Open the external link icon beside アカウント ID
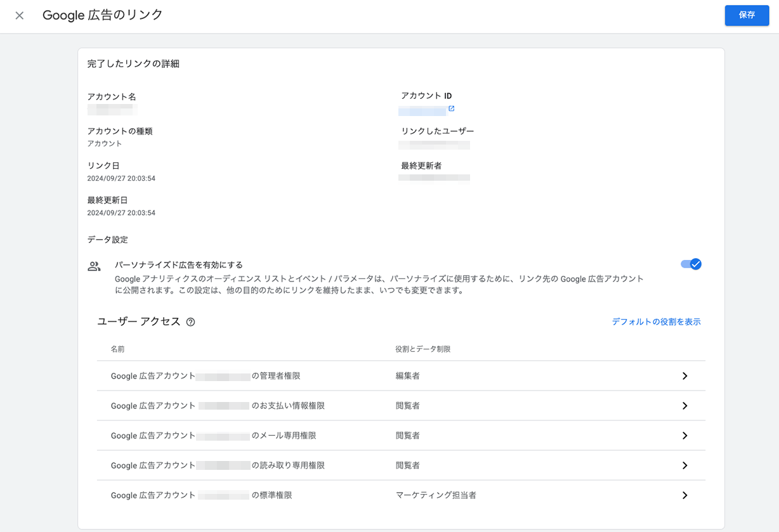779x532 pixels. pos(452,108)
